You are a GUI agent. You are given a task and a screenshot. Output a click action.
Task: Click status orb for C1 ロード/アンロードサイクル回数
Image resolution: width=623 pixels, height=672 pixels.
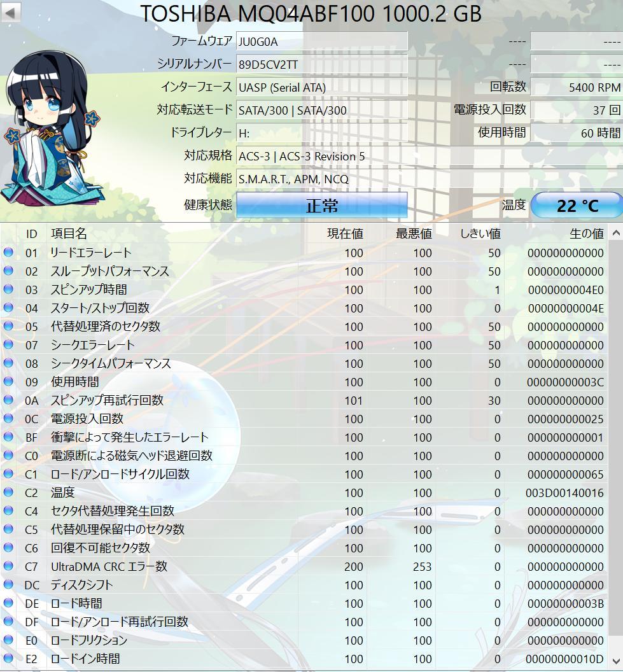click(x=8, y=473)
